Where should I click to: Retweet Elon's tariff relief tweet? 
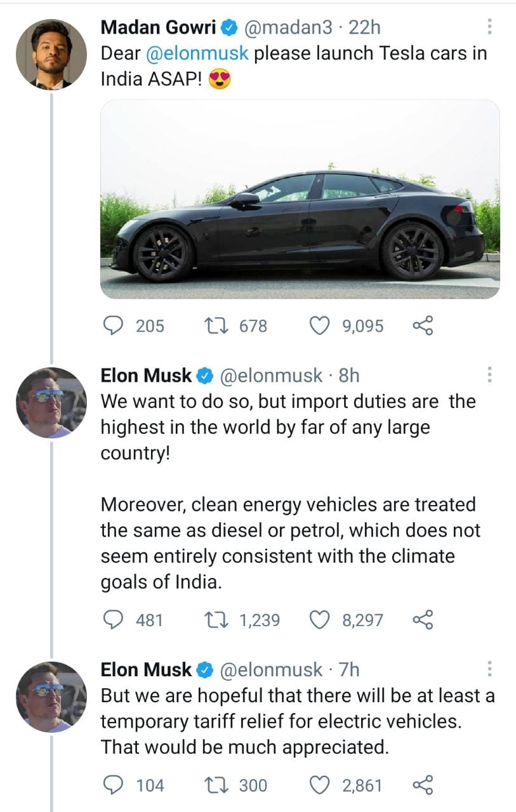tap(211, 785)
